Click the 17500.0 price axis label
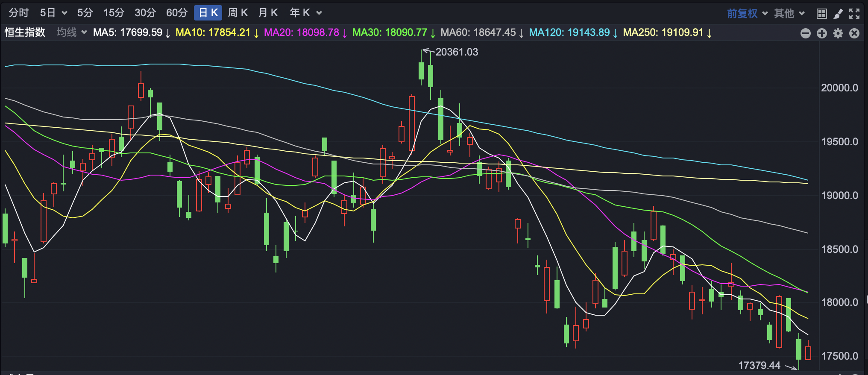Viewport: 868px width, 375px height. (x=839, y=356)
